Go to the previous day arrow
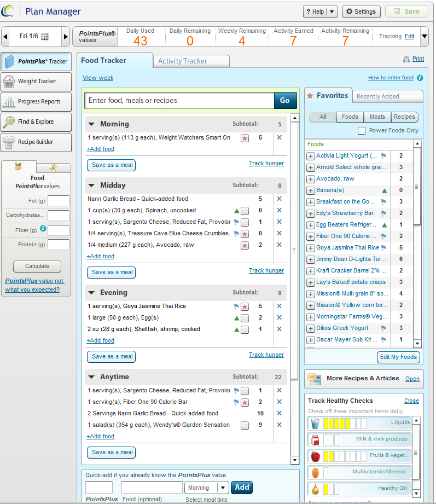 click(5, 36)
